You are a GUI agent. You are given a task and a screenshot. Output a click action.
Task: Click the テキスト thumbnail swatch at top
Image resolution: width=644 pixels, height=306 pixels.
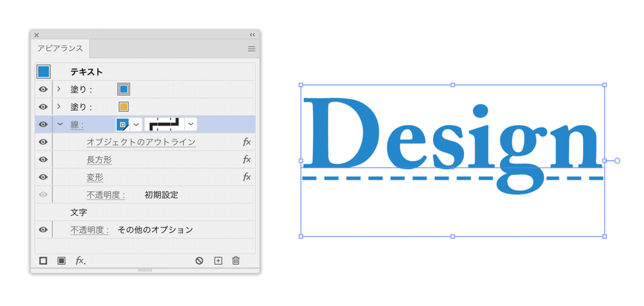click(43, 71)
